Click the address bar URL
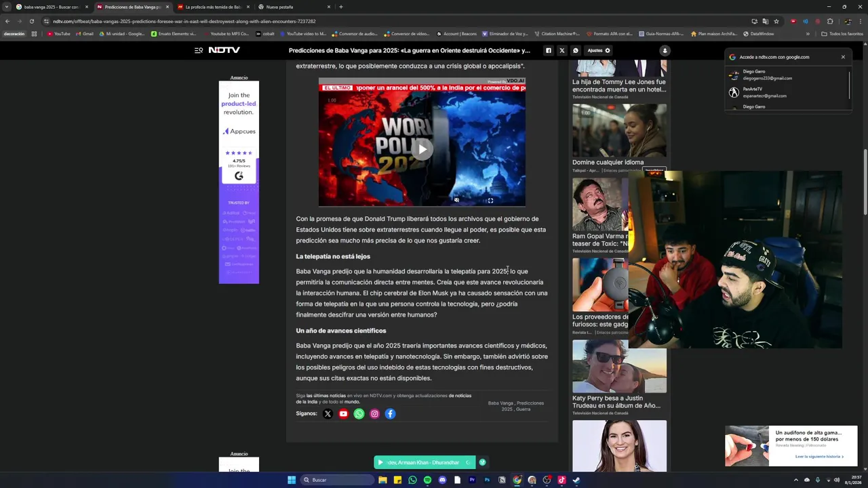 tap(184, 21)
